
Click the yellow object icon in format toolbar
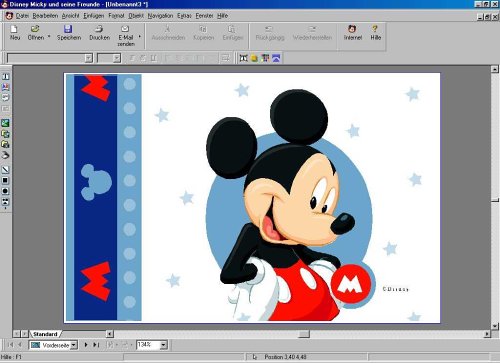point(254,58)
